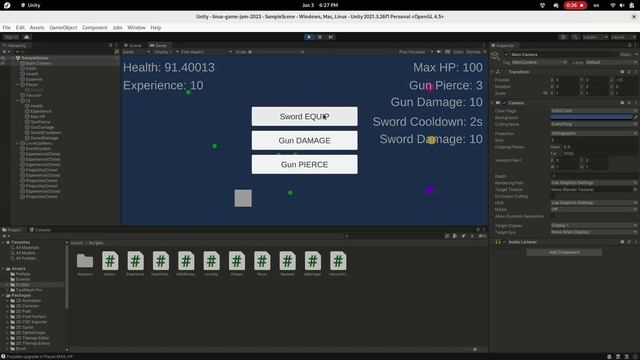Open the Window menu
This screenshot has height=360, width=640.
pyautogui.click(x=136, y=28)
